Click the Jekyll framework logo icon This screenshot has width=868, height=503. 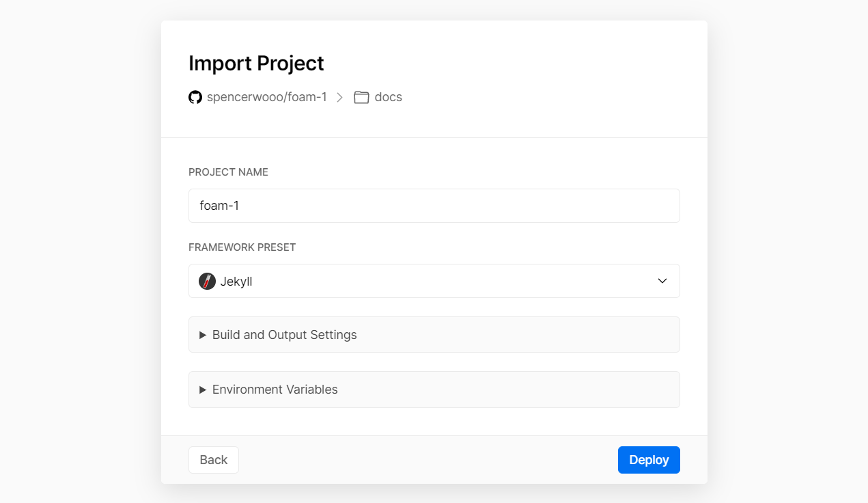(x=207, y=281)
